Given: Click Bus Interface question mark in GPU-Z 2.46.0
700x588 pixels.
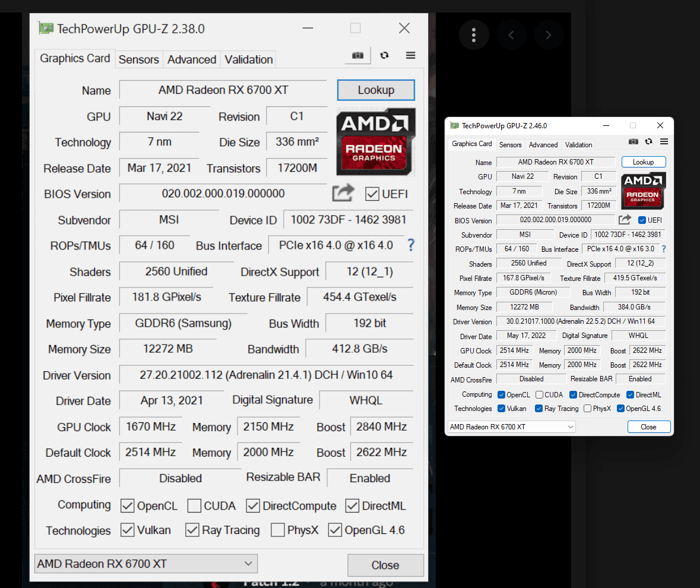Looking at the screenshot, I should click(x=664, y=249).
